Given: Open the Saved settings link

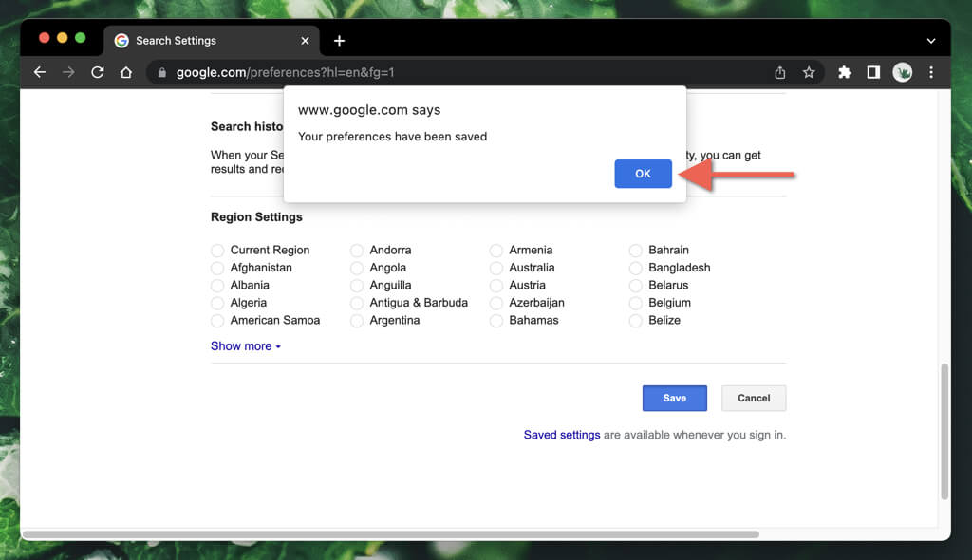Looking at the screenshot, I should pyautogui.click(x=561, y=435).
